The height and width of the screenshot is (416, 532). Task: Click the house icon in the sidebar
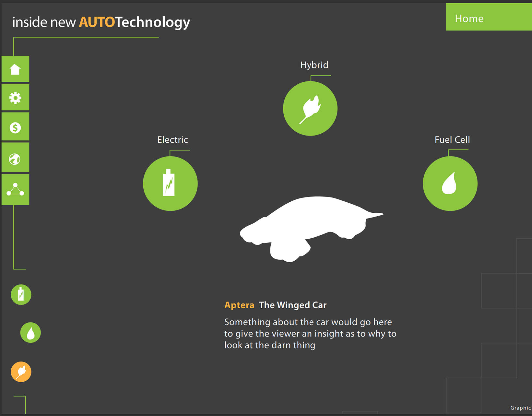click(15, 69)
